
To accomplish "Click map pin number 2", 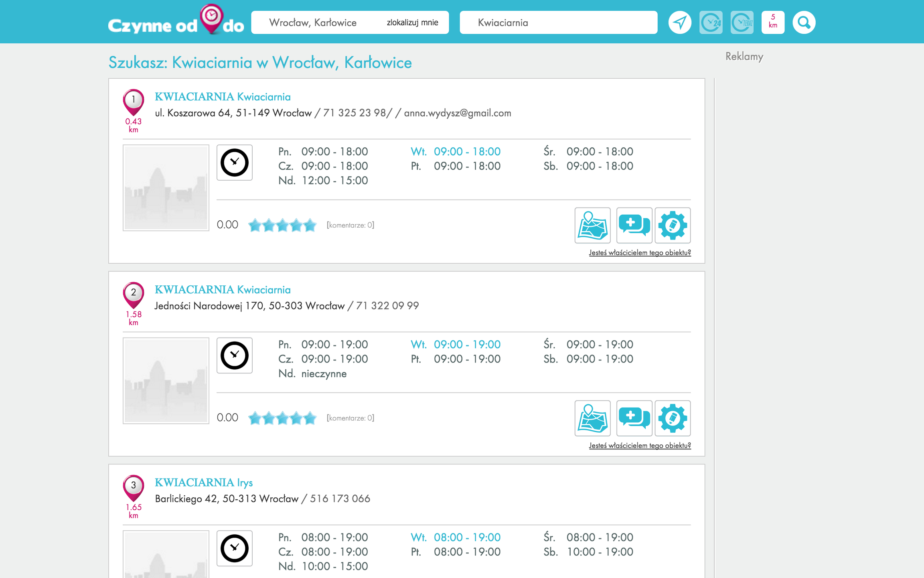I will coord(134,295).
